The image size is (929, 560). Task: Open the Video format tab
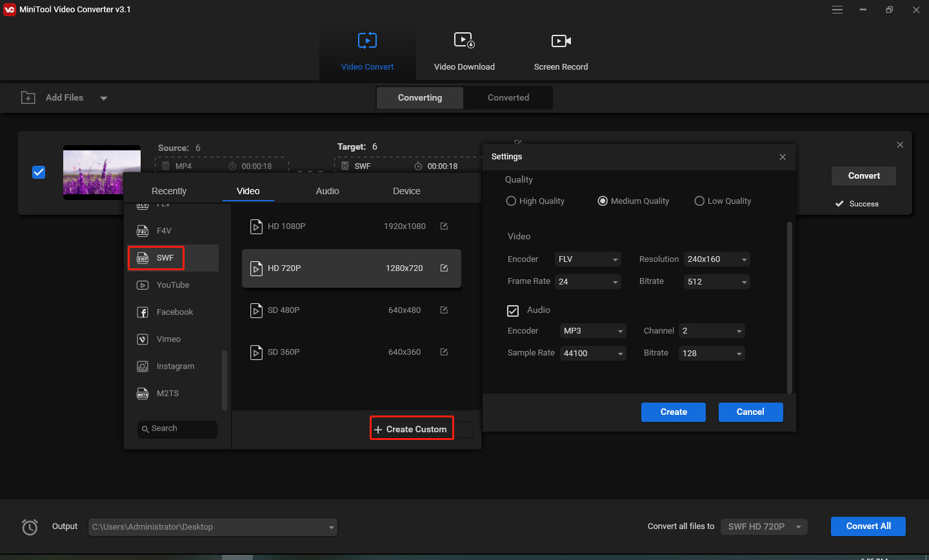pyautogui.click(x=248, y=191)
